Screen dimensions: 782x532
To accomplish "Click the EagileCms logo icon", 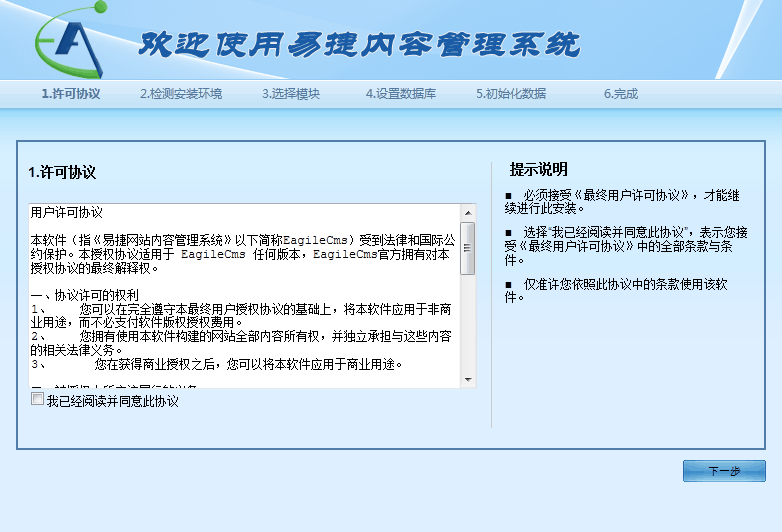I will click(x=71, y=40).
